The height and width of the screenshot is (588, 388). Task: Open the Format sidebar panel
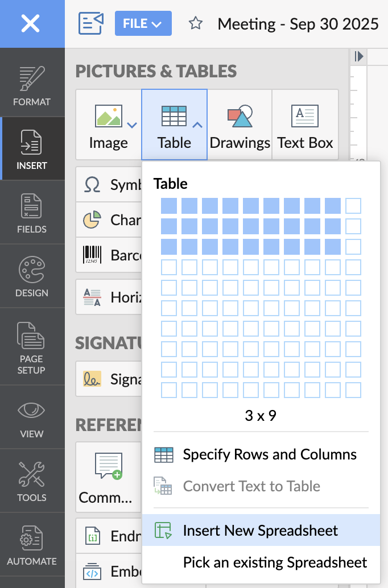[x=32, y=86]
